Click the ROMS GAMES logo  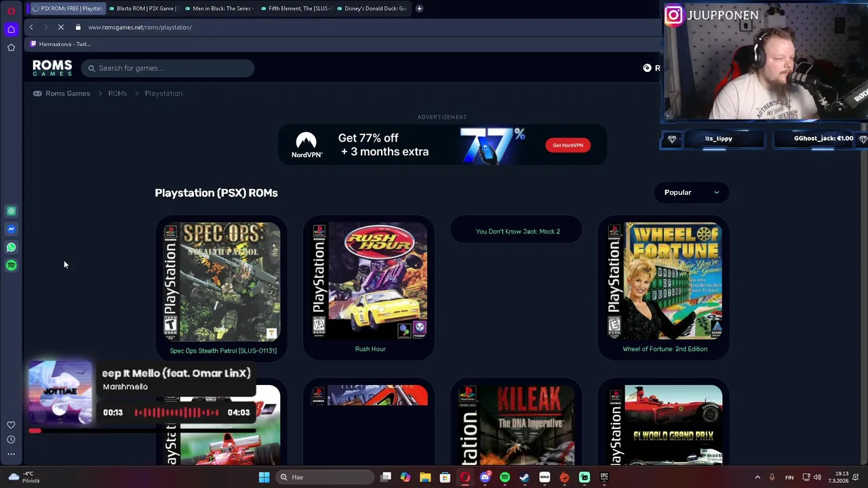[x=52, y=68]
